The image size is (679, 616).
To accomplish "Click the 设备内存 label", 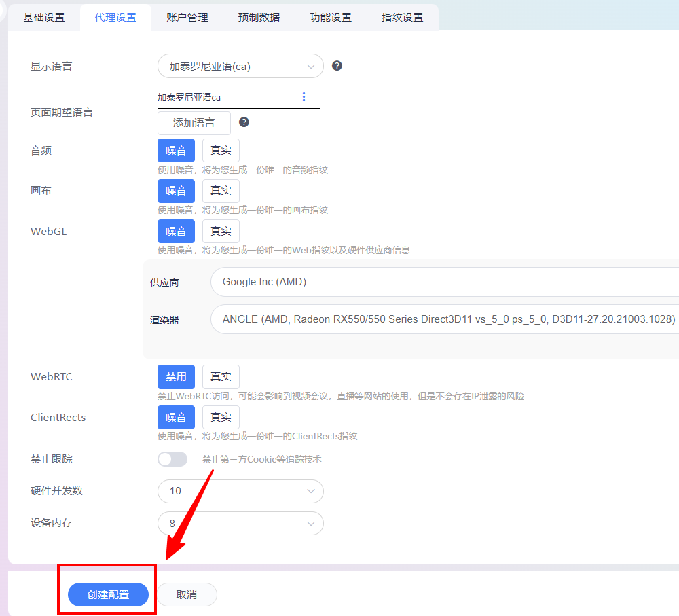I will point(51,523).
